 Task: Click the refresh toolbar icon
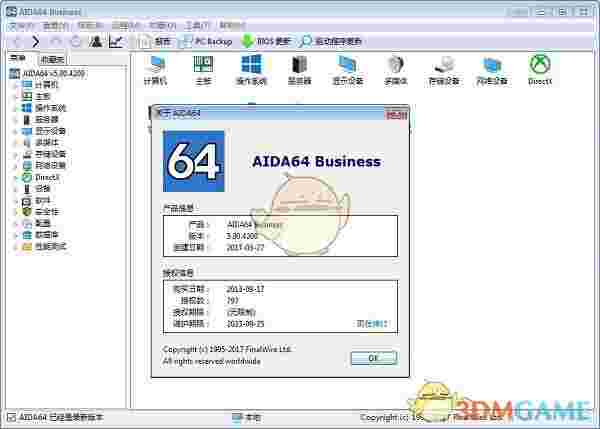click(76, 41)
